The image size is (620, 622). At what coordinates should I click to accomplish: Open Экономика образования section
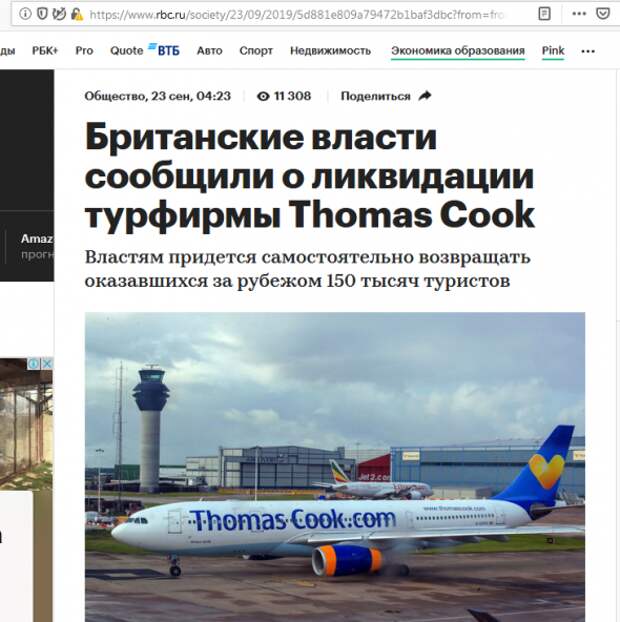pos(458,51)
